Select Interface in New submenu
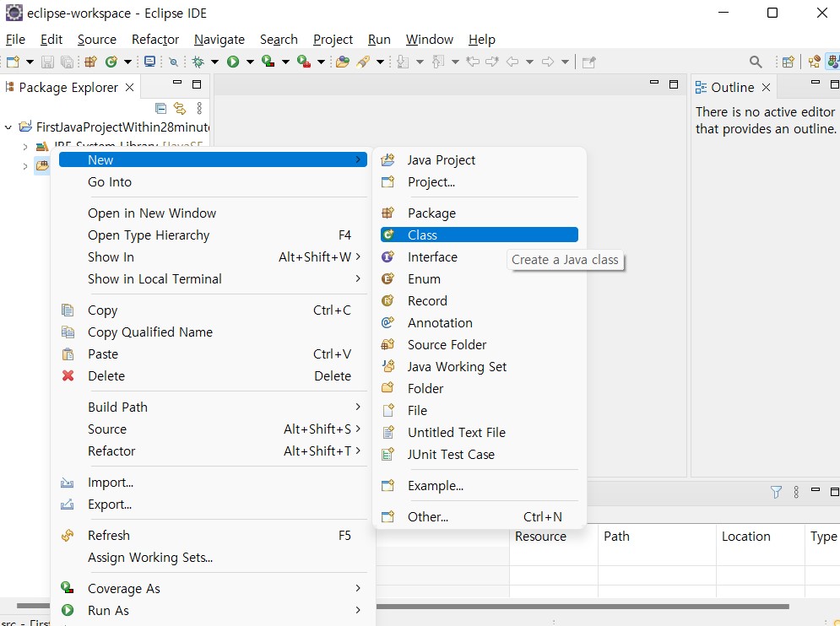The image size is (840, 626). [x=480, y=257]
